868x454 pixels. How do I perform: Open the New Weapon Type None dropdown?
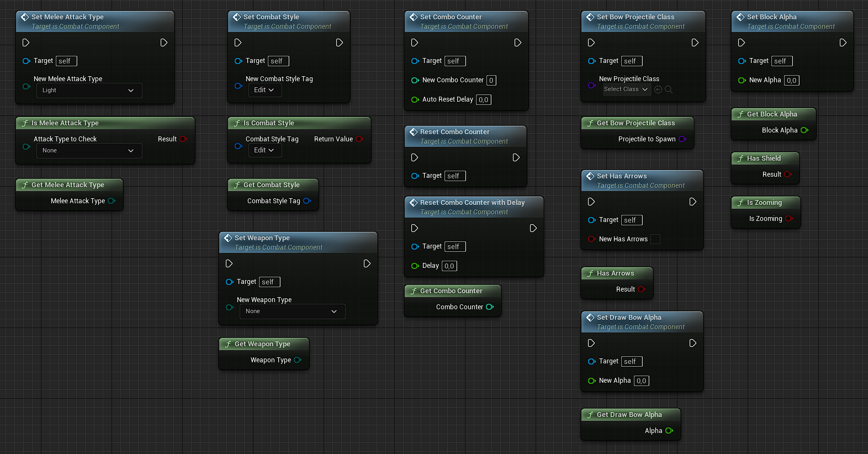coord(292,312)
